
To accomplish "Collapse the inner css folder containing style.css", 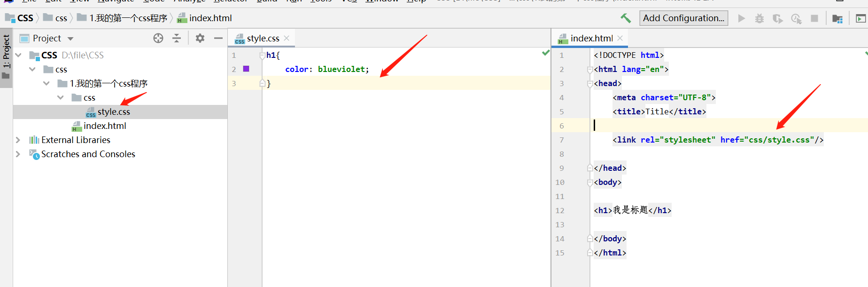I will 61,97.
